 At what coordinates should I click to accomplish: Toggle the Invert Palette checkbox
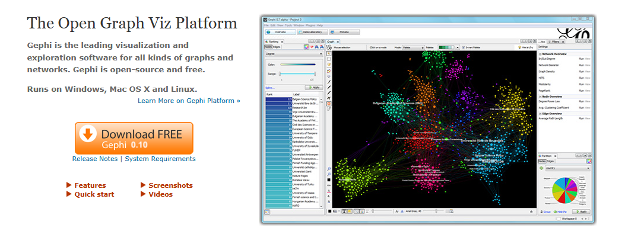pos(464,47)
